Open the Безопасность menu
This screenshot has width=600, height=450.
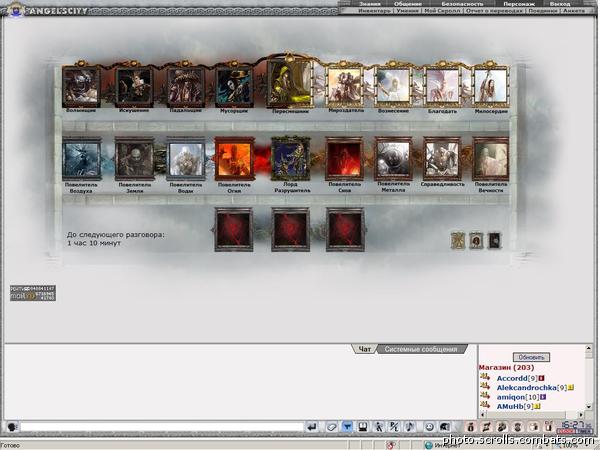[462, 4]
